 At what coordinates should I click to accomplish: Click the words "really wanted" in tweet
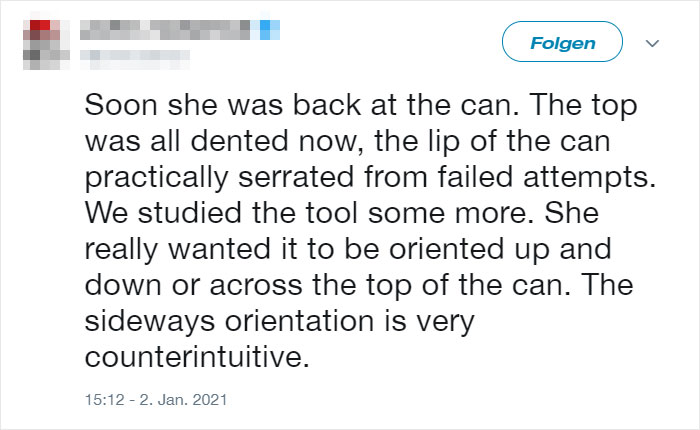(177, 249)
